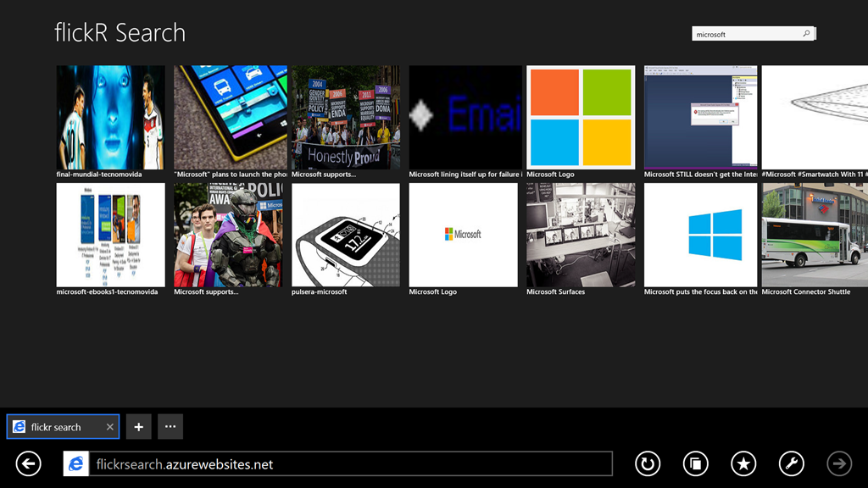Click 'Microsoft puts the focus back' caption
The image size is (868, 488).
pyautogui.click(x=700, y=291)
